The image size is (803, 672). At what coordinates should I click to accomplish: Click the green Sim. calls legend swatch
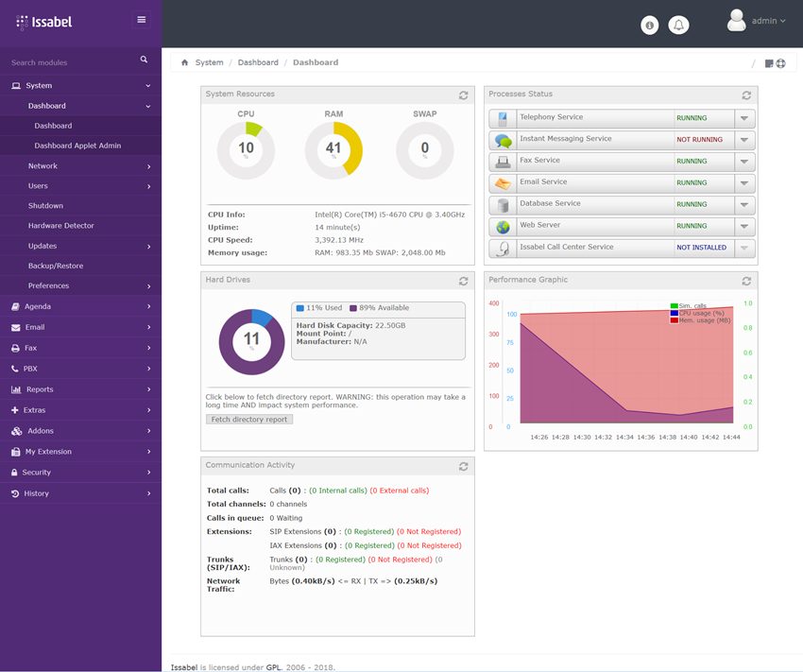click(674, 306)
